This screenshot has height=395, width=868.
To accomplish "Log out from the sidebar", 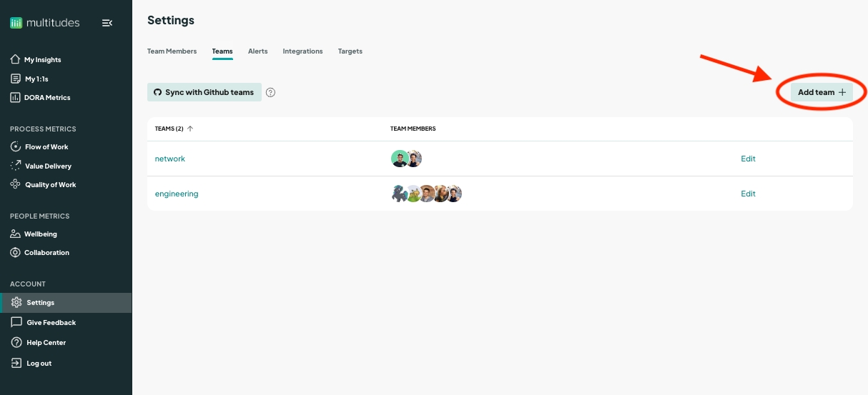I will pyautogui.click(x=39, y=363).
